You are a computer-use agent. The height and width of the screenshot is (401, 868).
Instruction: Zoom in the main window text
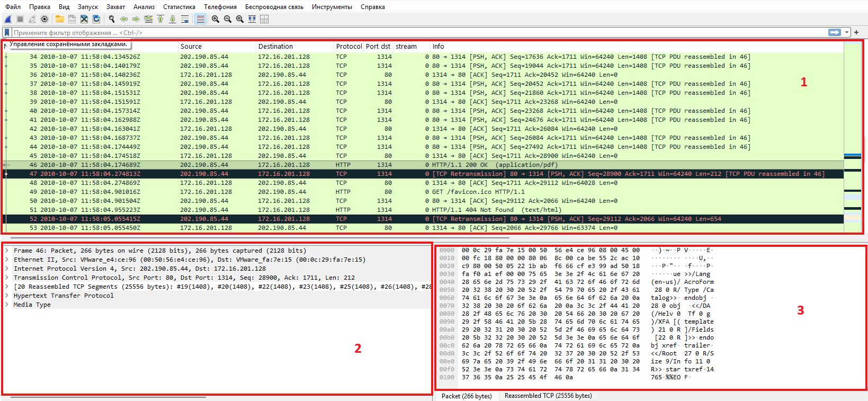click(x=216, y=19)
